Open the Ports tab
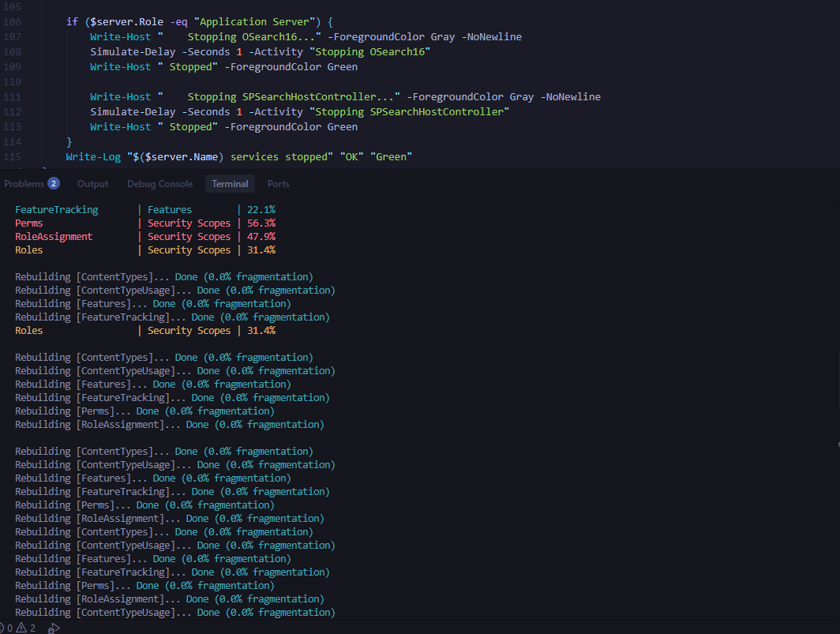 (x=278, y=184)
